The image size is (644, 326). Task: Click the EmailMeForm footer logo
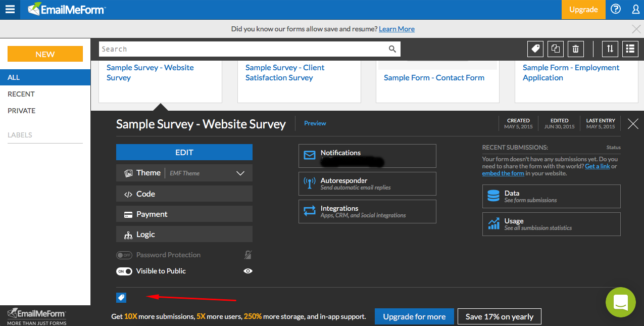(37, 316)
